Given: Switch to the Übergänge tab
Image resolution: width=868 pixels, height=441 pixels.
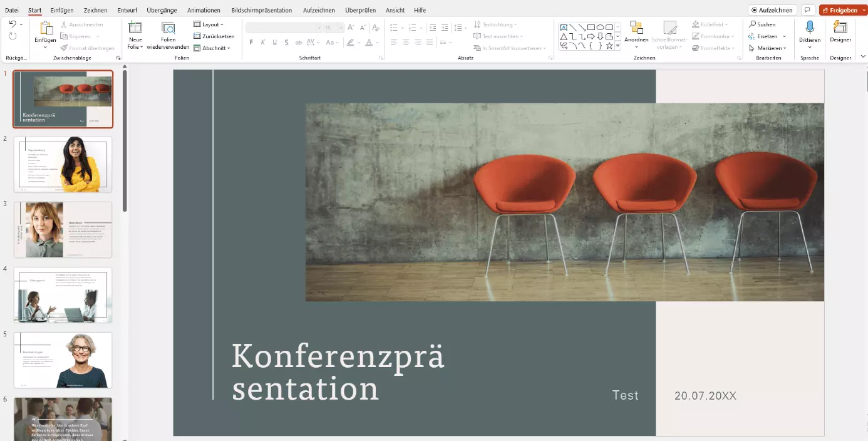Looking at the screenshot, I should point(162,10).
